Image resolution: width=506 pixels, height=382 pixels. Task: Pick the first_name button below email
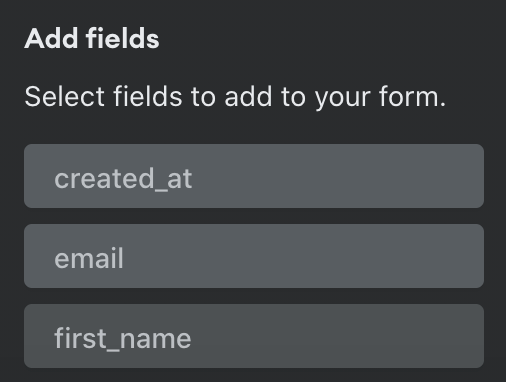pyautogui.click(x=254, y=336)
